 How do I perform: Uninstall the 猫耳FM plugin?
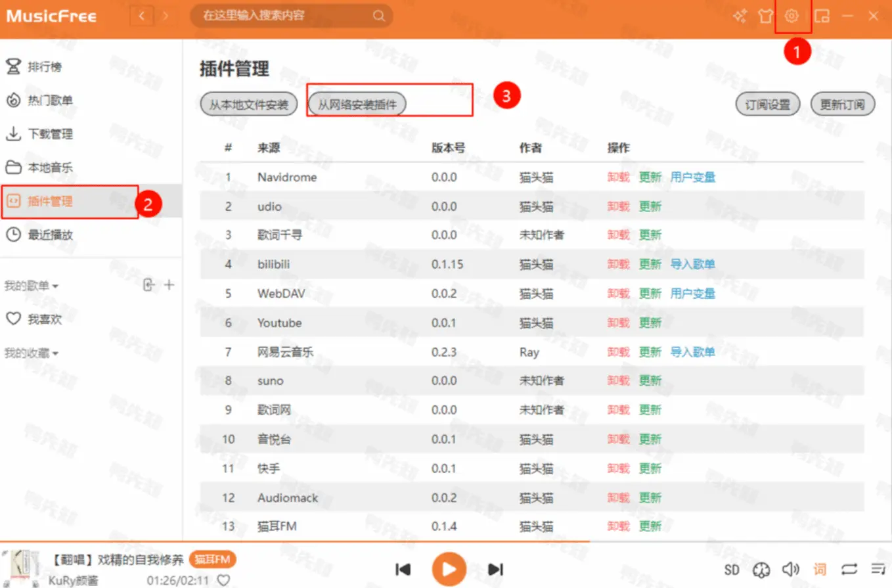[x=618, y=526]
